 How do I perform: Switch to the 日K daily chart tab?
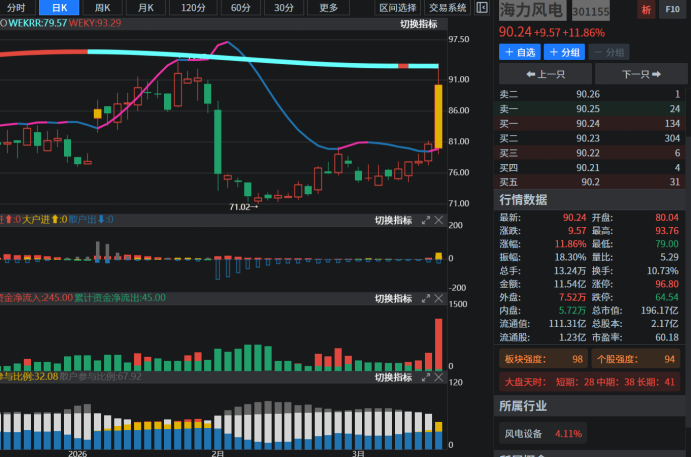coord(60,8)
